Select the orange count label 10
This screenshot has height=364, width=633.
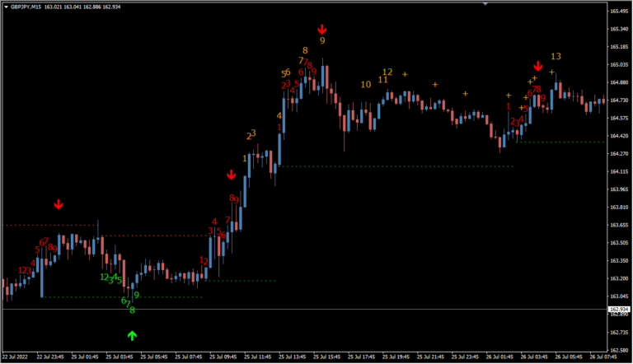click(x=366, y=84)
